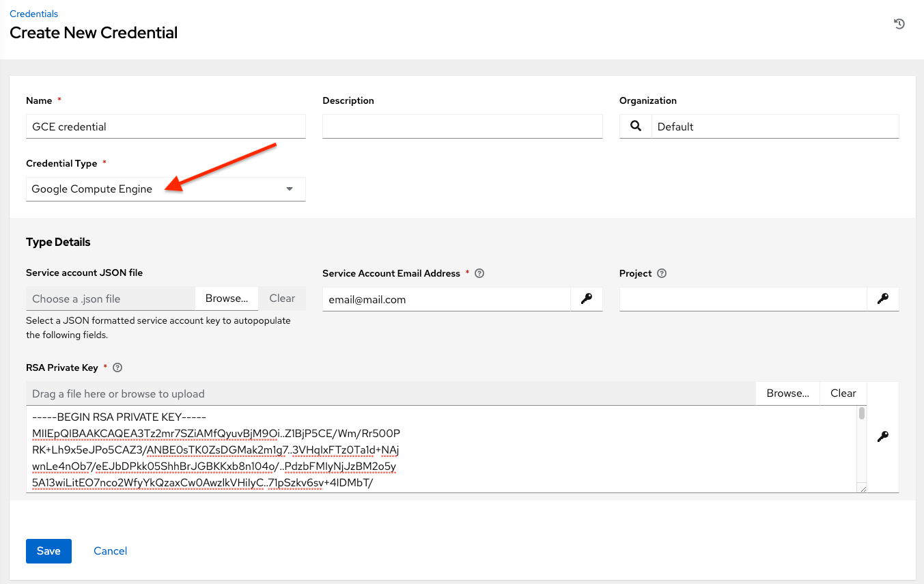The image size is (924, 584).
Task: Clear the RSA Private Key upload
Action: click(843, 393)
